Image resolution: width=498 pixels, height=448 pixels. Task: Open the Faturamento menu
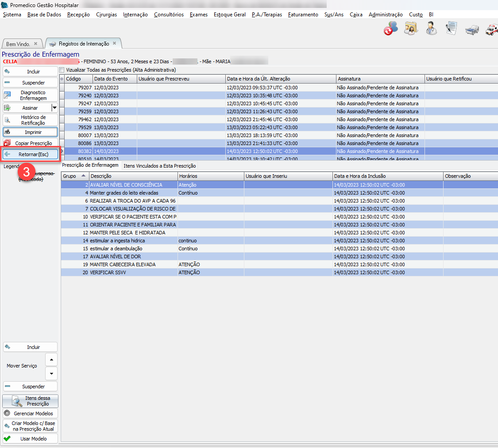click(303, 15)
